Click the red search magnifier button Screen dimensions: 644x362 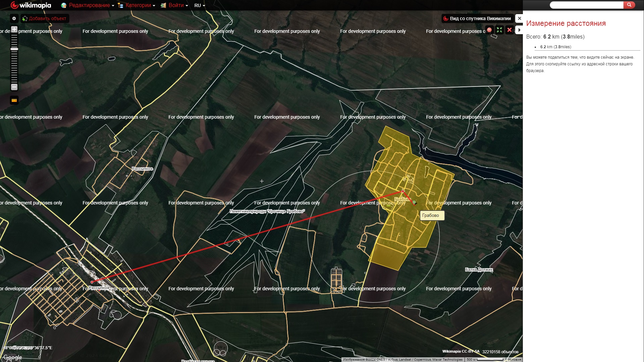pyautogui.click(x=629, y=5)
